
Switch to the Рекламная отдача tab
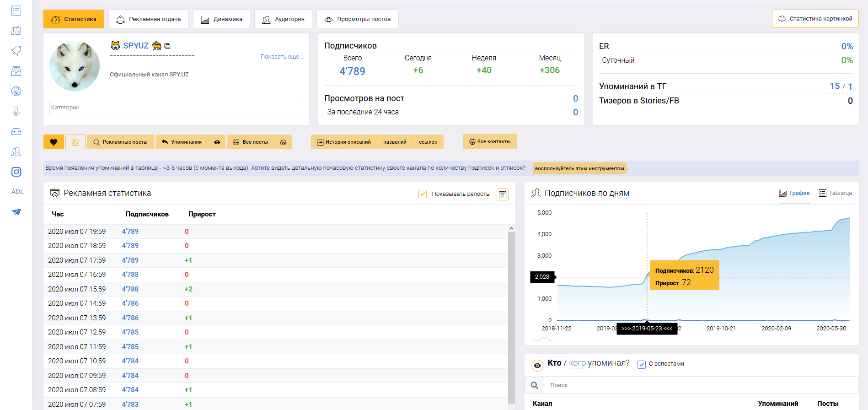point(149,19)
